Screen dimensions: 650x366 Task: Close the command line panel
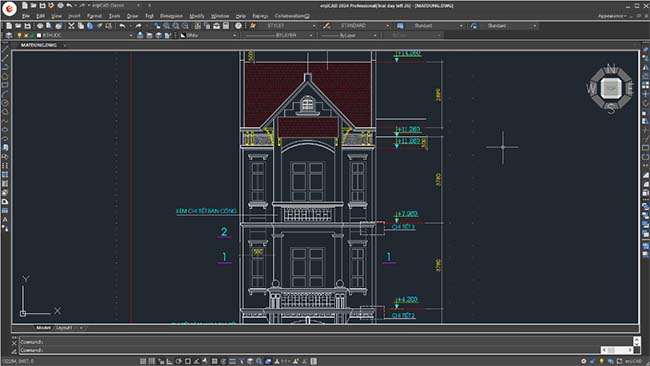tap(14, 343)
